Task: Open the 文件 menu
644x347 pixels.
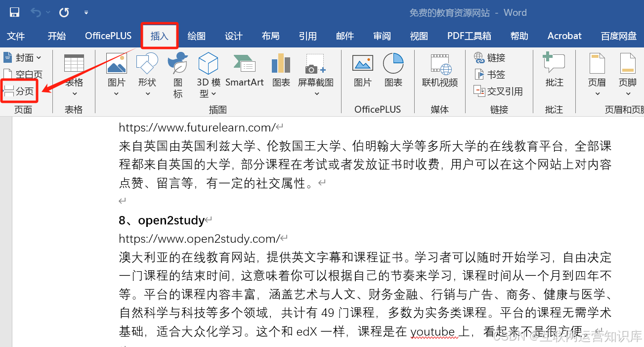Action: point(16,36)
